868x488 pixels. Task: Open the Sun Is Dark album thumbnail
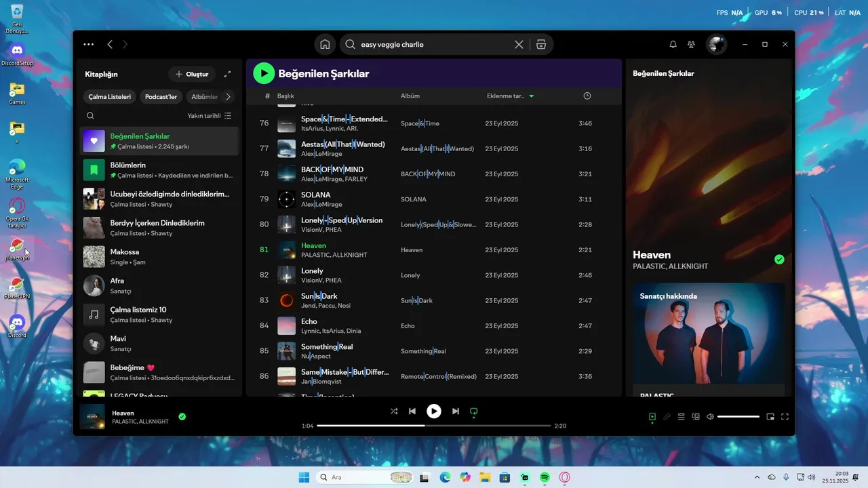point(287,300)
